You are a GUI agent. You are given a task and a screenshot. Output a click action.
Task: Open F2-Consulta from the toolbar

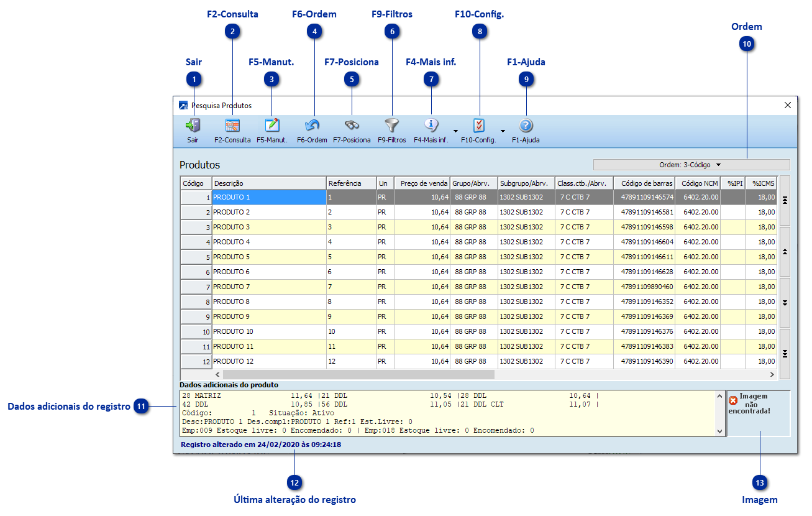click(x=232, y=126)
